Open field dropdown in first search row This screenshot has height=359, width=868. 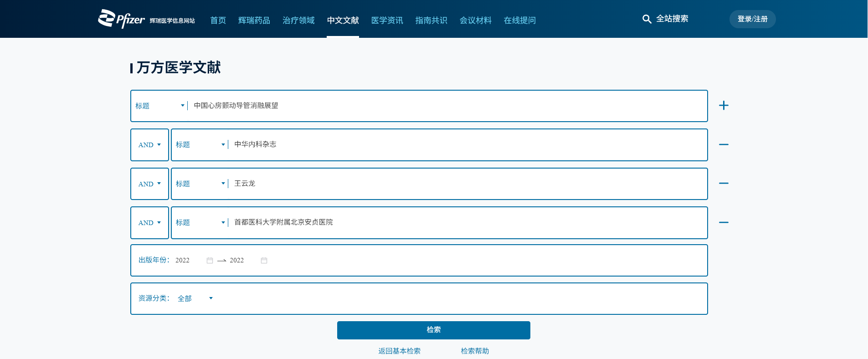(x=160, y=106)
